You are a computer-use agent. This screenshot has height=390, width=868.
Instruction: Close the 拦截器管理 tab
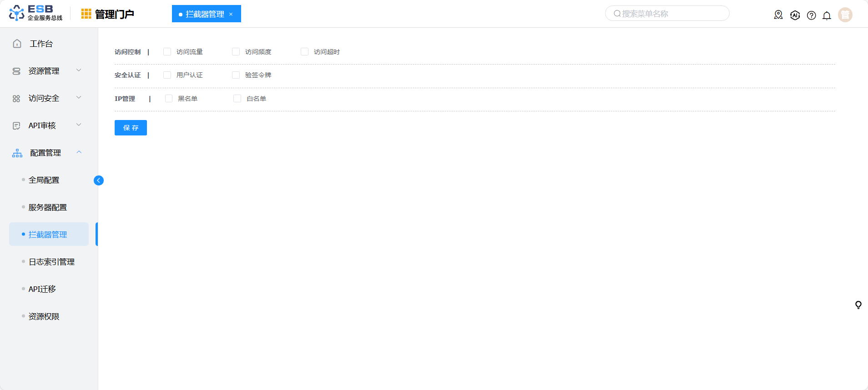point(231,14)
